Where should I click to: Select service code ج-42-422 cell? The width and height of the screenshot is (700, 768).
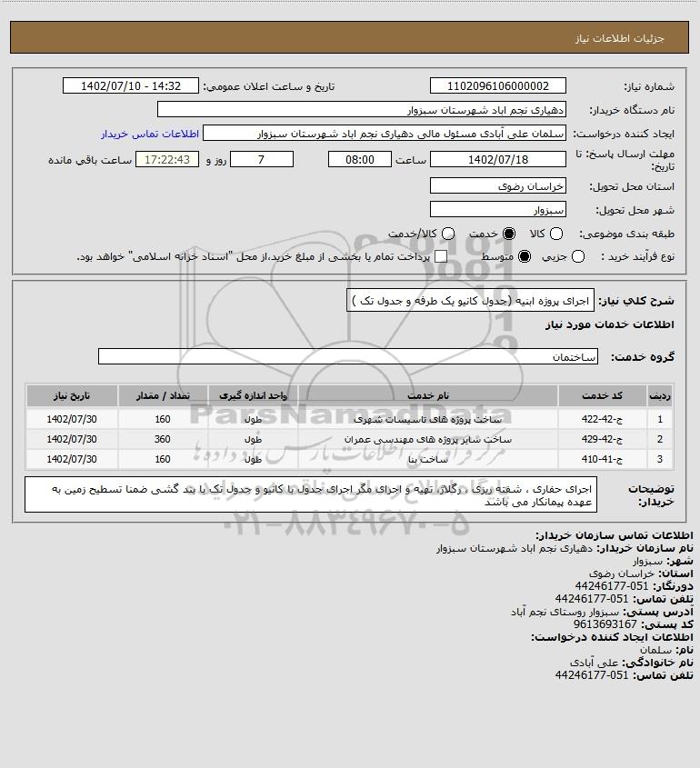tap(602, 419)
